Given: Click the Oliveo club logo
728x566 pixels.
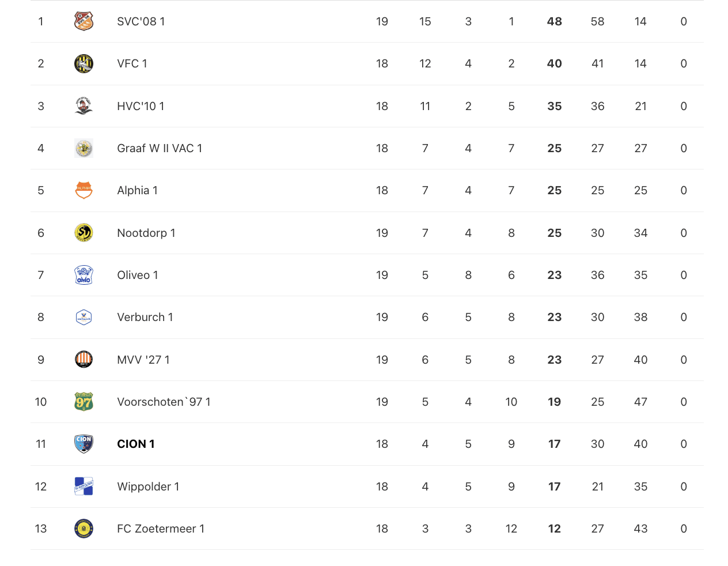Looking at the screenshot, I should 84,275.
